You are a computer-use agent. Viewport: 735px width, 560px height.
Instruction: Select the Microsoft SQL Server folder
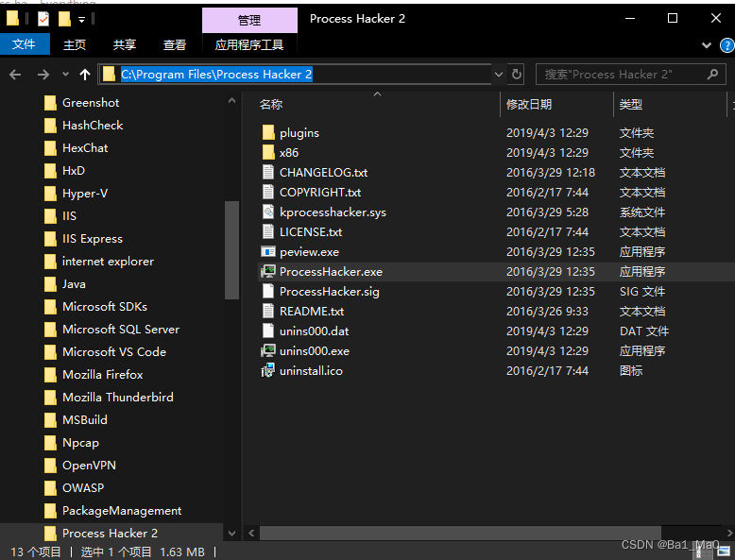121,330
